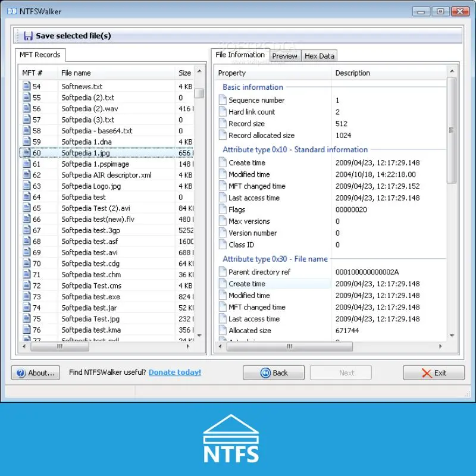476x476 pixels.
Task: Switch to the Preview tab
Action: point(284,56)
